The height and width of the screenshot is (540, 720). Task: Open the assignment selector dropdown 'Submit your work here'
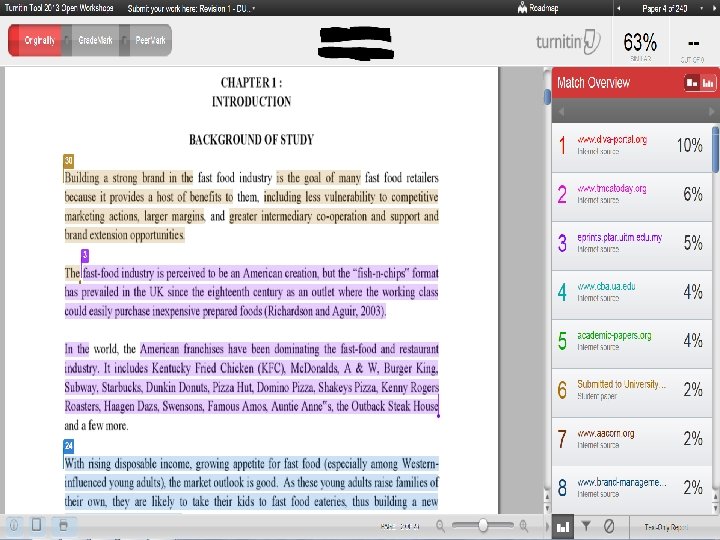[191, 8]
